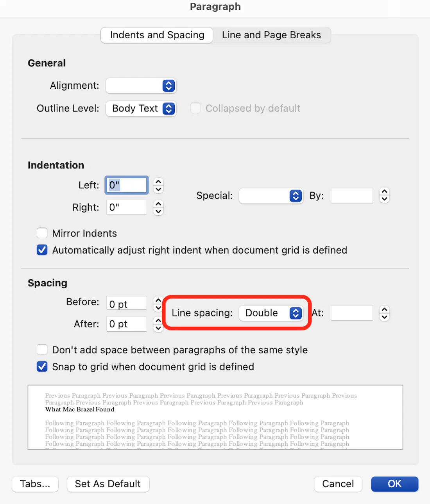Screen dimensions: 430x504
Task: Uncheck Snap to grid when document grid defined
Action: pos(42,366)
